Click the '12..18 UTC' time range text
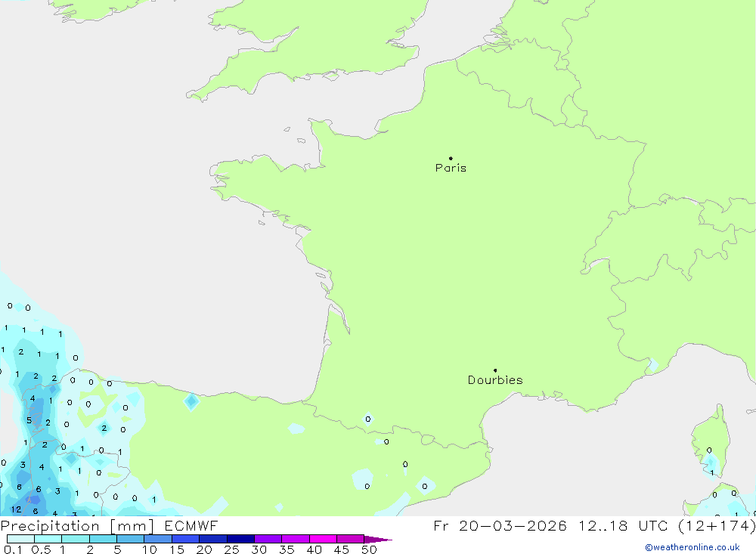Image resolution: width=756 pixels, height=554 pixels. (x=624, y=525)
